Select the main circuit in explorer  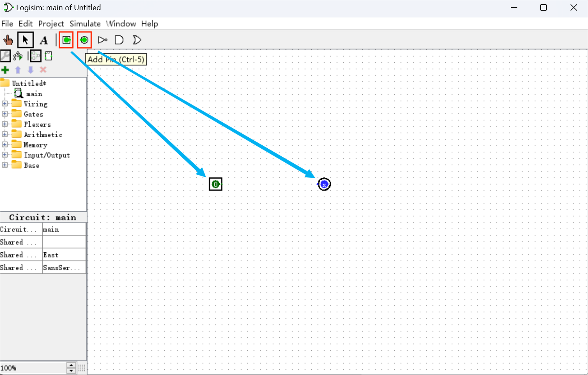pyautogui.click(x=34, y=94)
